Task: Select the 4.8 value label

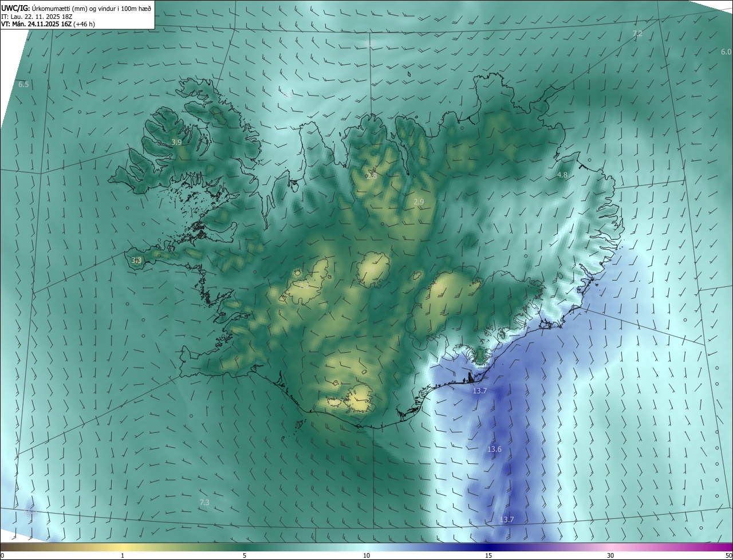Action: click(562, 175)
